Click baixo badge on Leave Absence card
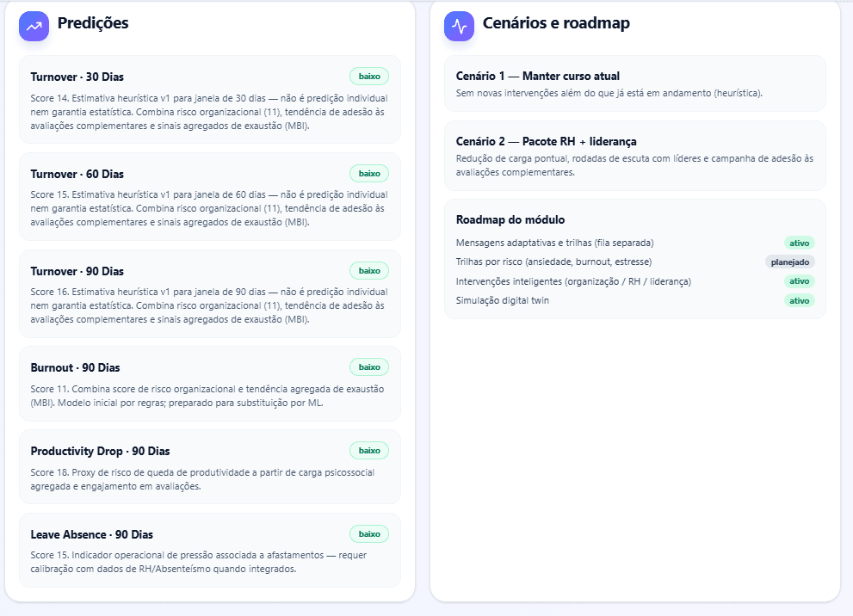 click(x=369, y=534)
